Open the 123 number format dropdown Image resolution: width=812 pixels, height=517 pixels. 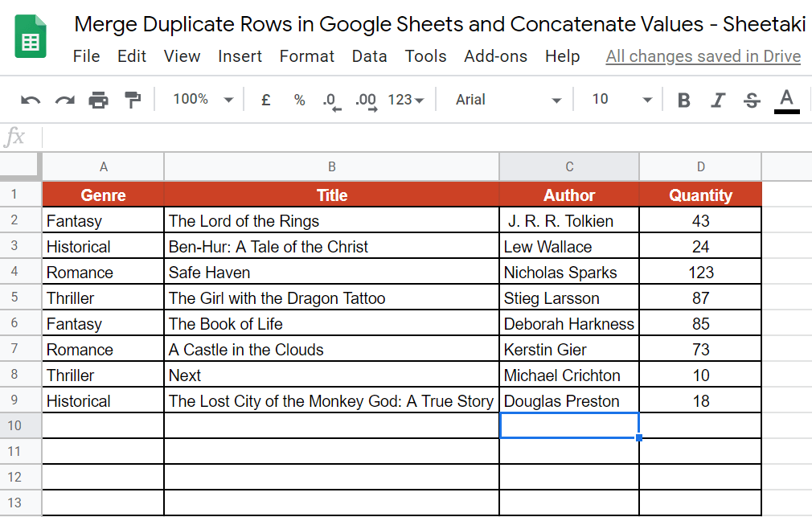[x=406, y=100]
